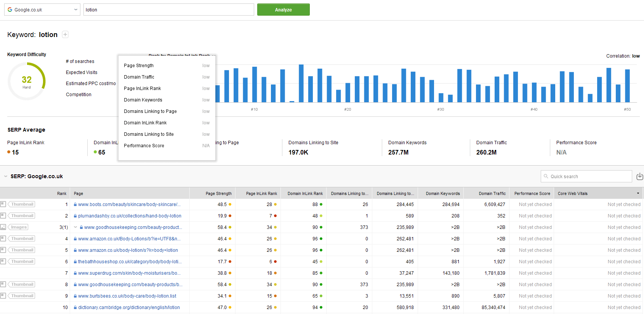This screenshot has height=314, width=644.
Task: Click the thumbnail icon in the burtsbees.co.uk row
Action: coord(3,296)
